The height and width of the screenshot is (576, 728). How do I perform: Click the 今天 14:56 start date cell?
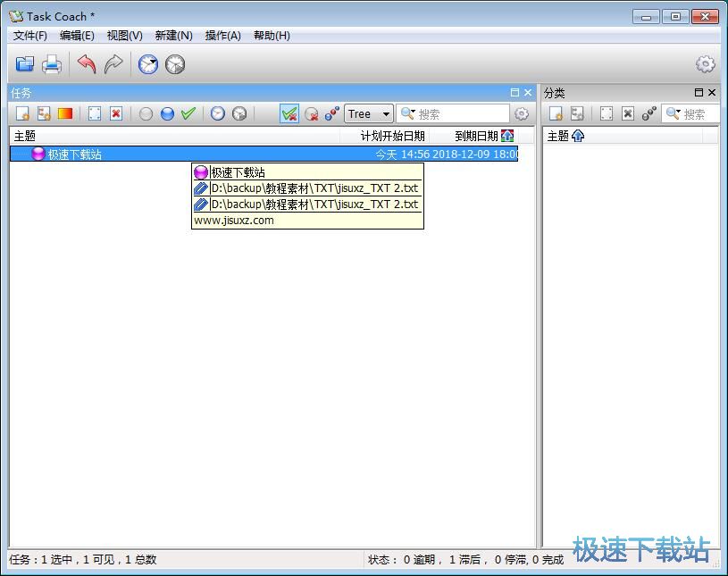(x=403, y=154)
